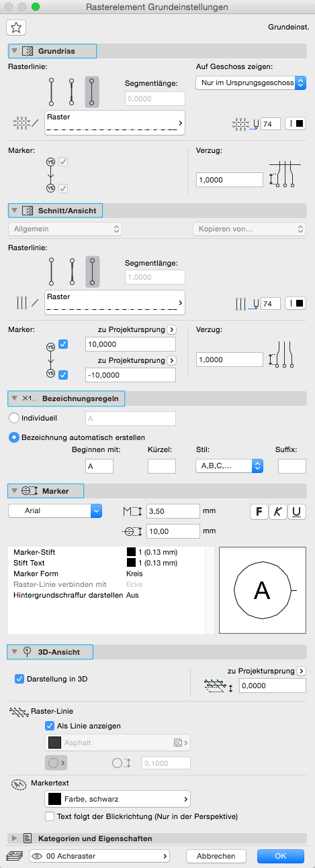This screenshot has width=315, height=868.
Task: Confirm with the OK button
Action: pos(281,856)
